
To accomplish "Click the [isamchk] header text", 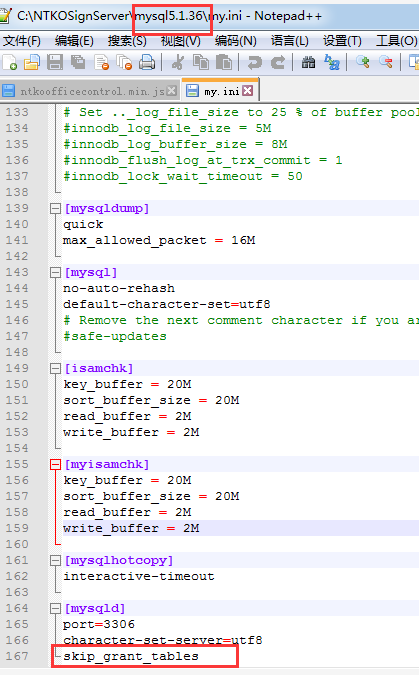I will (x=99, y=368).
